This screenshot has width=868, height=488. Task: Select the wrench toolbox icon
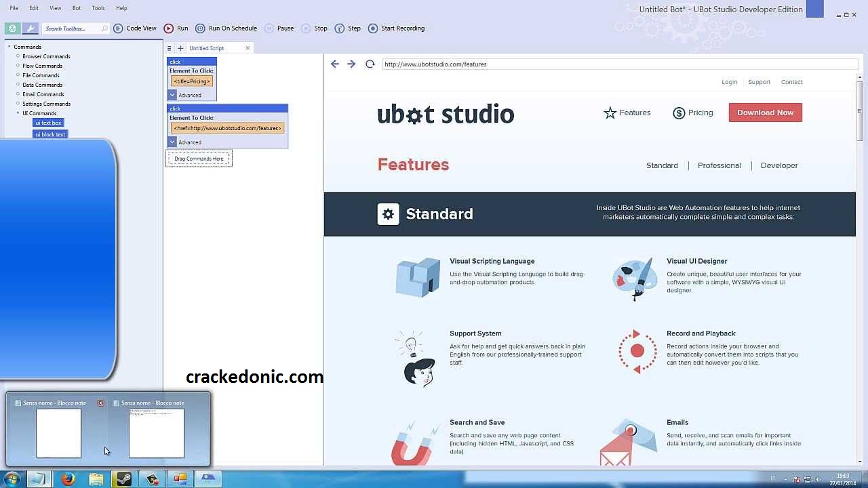tap(30, 28)
